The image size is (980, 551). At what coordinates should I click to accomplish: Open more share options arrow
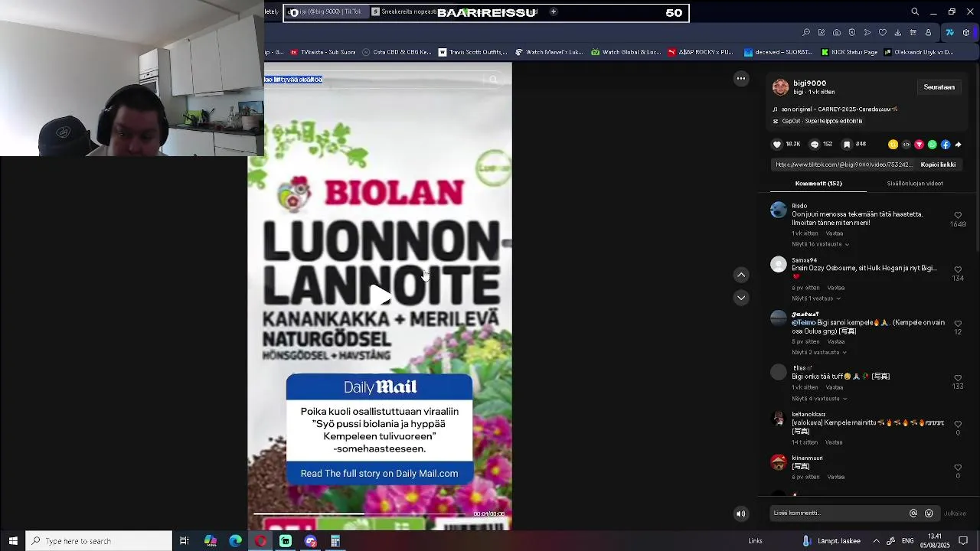[958, 145]
